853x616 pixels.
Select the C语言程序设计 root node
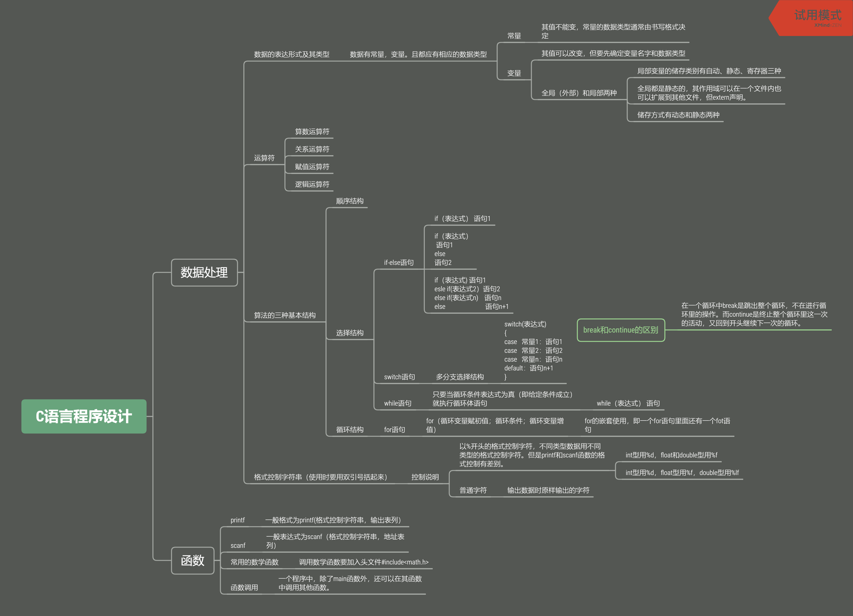(84, 416)
